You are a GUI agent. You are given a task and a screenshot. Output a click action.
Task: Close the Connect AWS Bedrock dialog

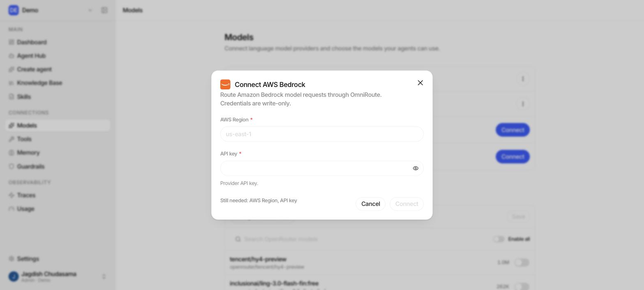coord(420,83)
